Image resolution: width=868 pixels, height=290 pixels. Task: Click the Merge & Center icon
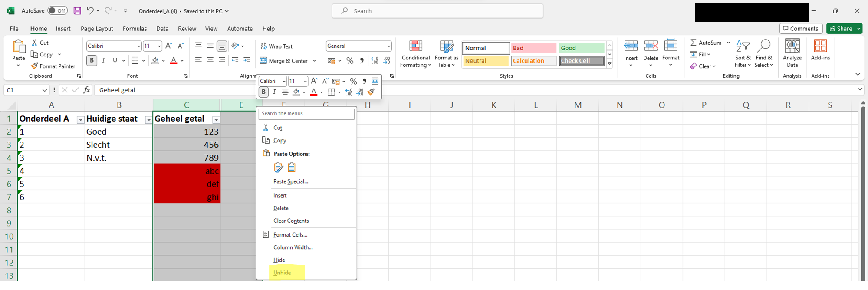263,61
